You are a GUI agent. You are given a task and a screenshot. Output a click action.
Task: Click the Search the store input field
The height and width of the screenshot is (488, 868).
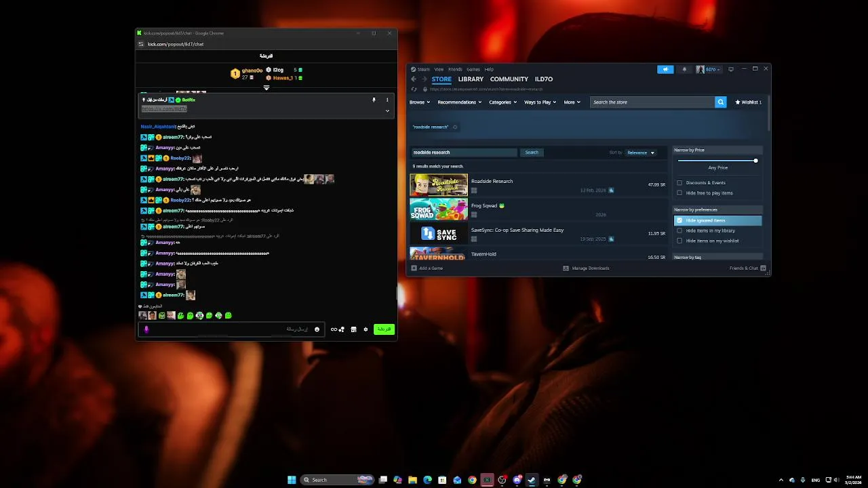click(652, 102)
